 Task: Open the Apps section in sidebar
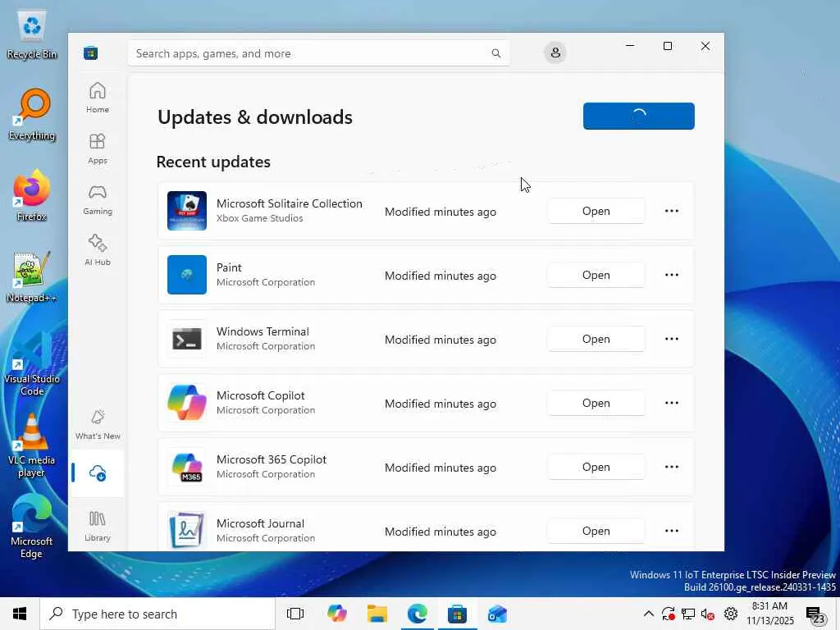tap(98, 148)
